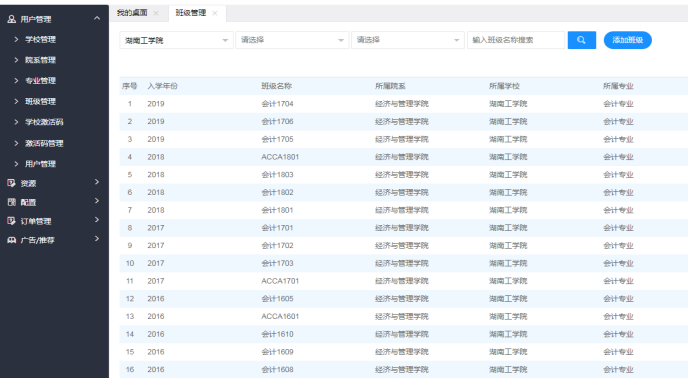The height and width of the screenshot is (379, 689).
Task: Click the 所属学校 column header
Action: pos(504,86)
